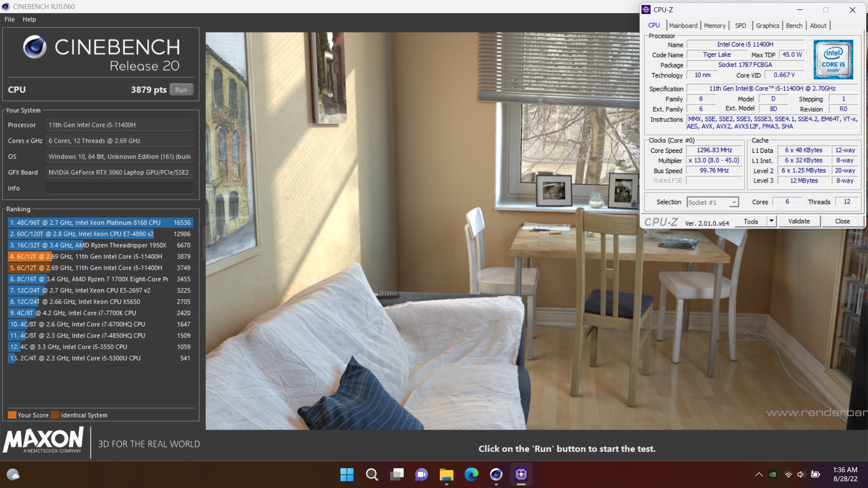Open the Chat app on the taskbar
Screen dimensions: 868x488
421,474
